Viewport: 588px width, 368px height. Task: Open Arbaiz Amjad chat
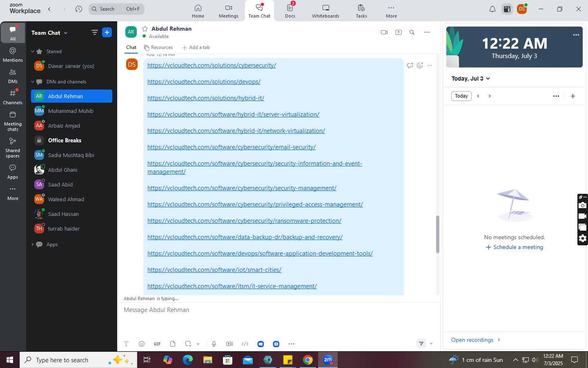click(x=71, y=126)
